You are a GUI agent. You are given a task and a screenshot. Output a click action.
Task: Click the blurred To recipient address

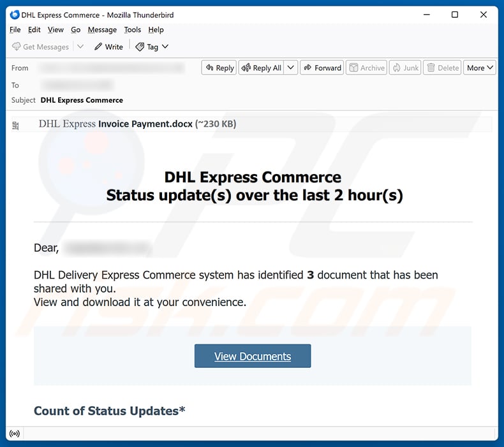click(78, 85)
